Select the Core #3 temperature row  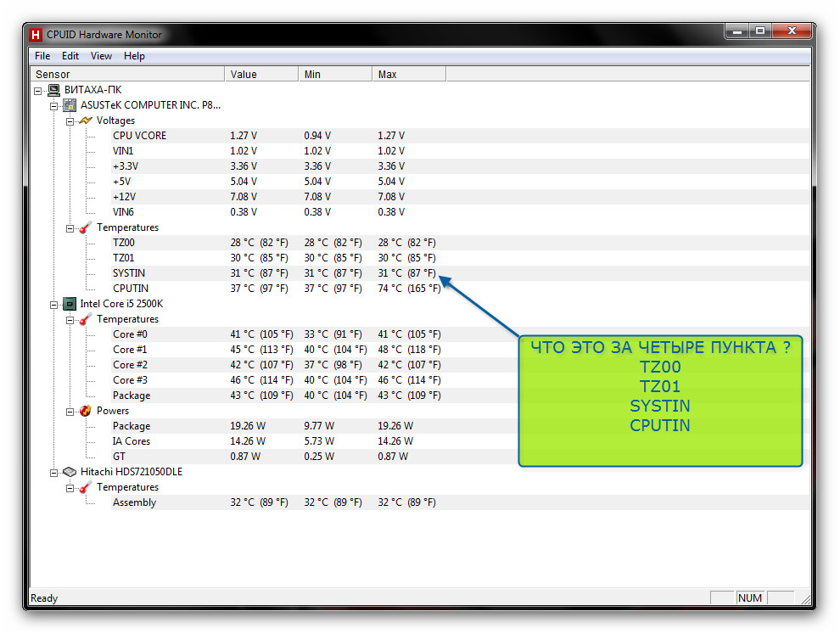(461, 380)
